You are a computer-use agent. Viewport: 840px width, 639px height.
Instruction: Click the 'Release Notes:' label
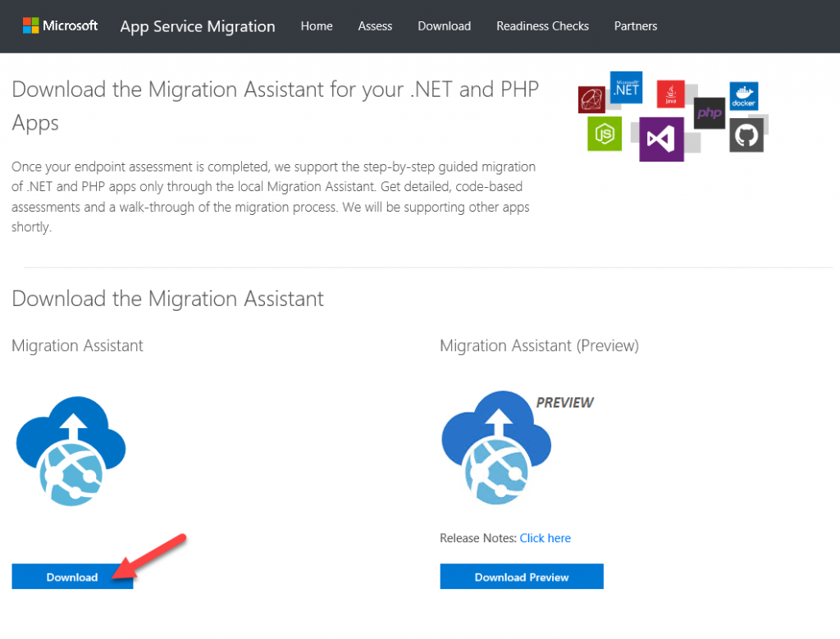pos(478,538)
